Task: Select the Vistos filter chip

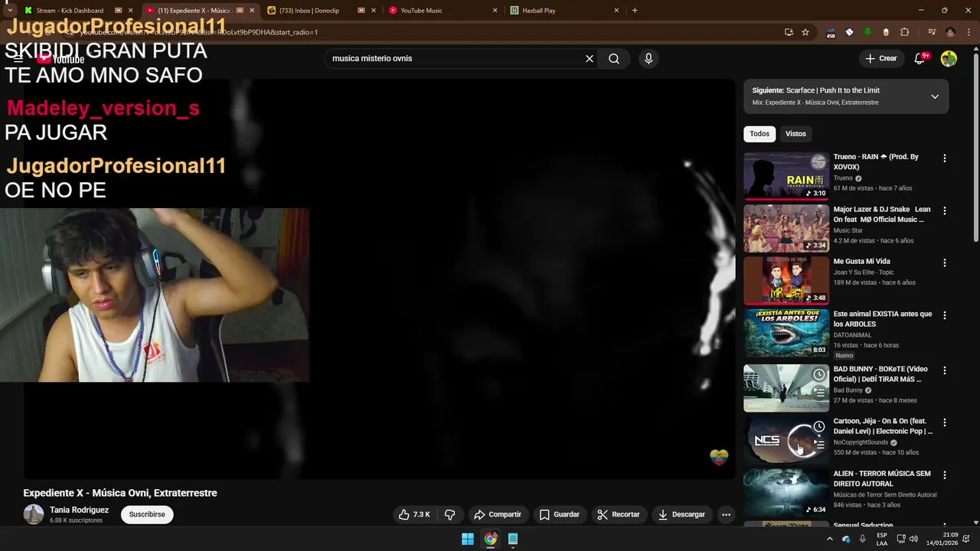Action: 795,134
